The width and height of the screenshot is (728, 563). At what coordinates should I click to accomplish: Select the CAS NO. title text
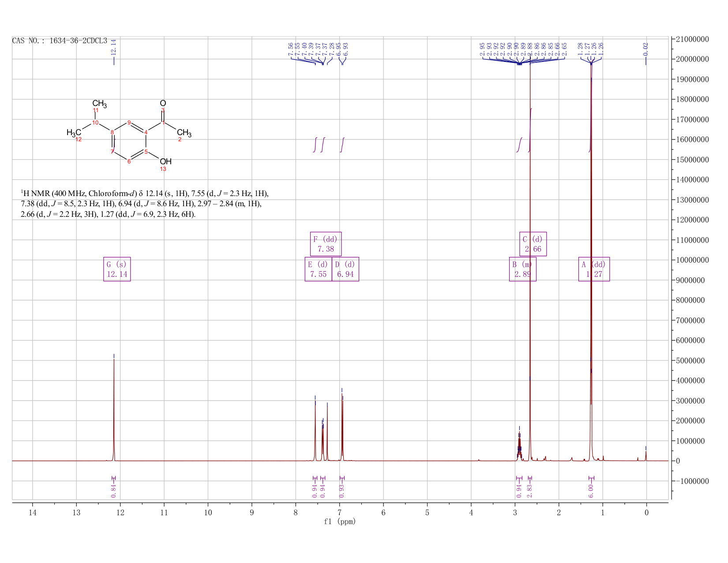(x=60, y=41)
